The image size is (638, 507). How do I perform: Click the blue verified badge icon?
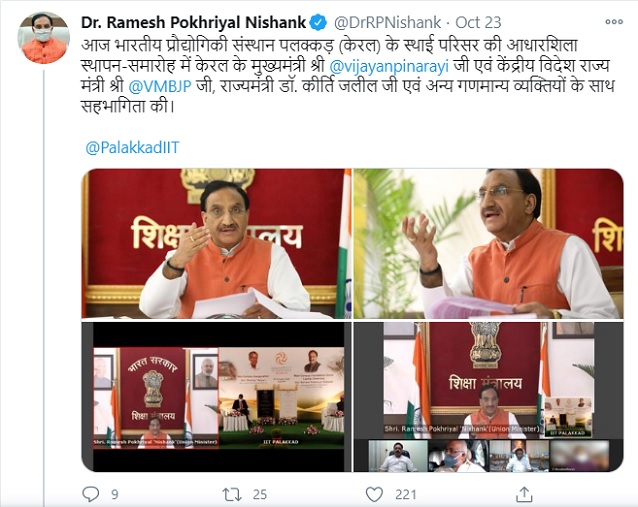click(319, 22)
